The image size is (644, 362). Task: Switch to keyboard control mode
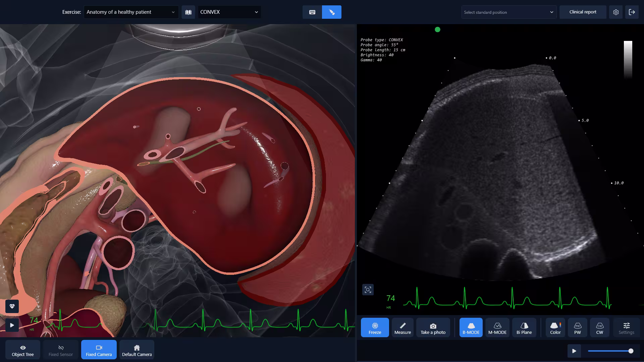[x=312, y=12]
